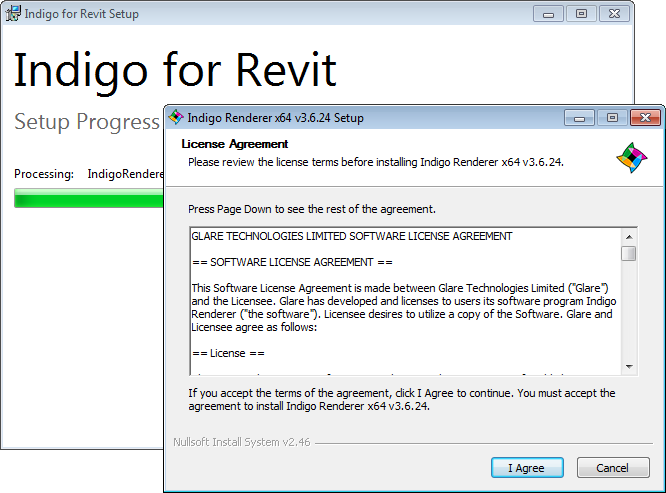The image size is (666, 493).
Task: Click the 'License Agreement' heading
Action: point(234,144)
